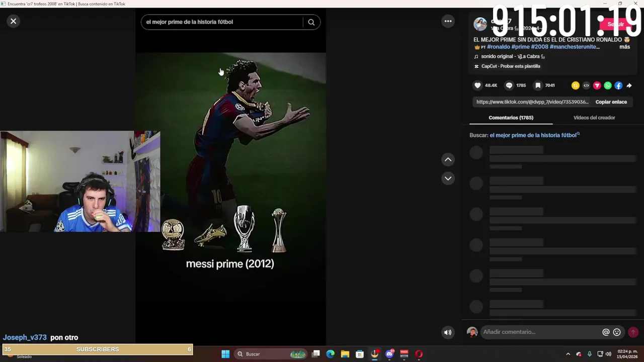Open the #ronaldo hashtag
Image resolution: width=644 pixels, height=362 pixels.
(x=498, y=47)
